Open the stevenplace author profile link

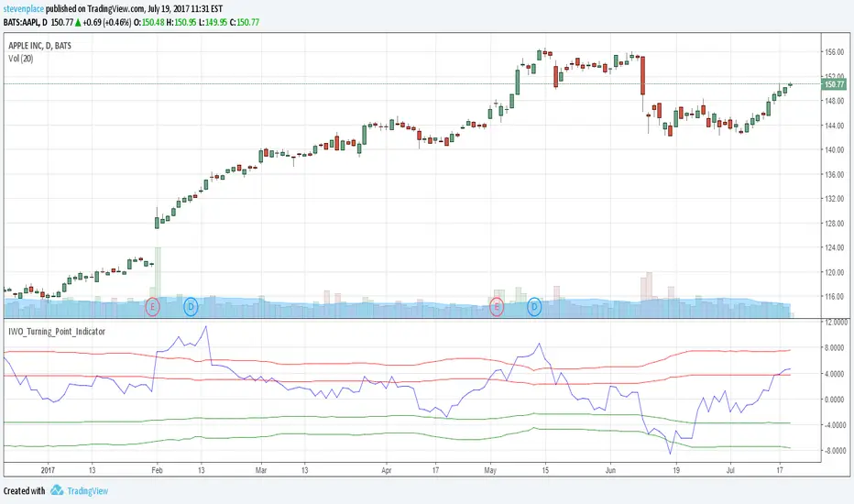[x=24, y=9]
